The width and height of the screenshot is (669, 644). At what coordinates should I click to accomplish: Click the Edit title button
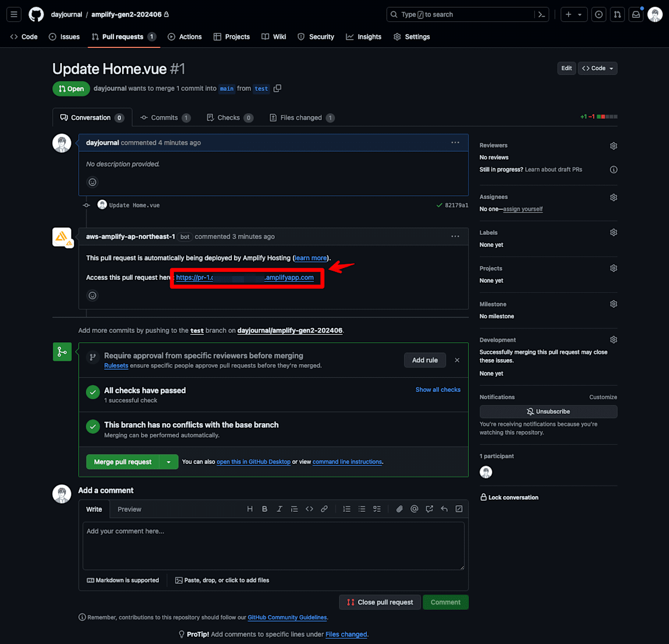pyautogui.click(x=566, y=68)
